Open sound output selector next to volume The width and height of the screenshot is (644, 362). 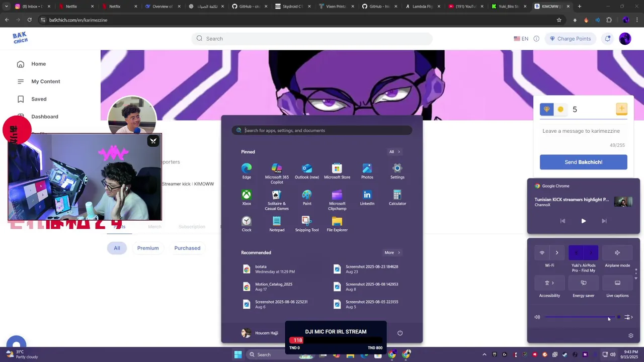[628, 317]
